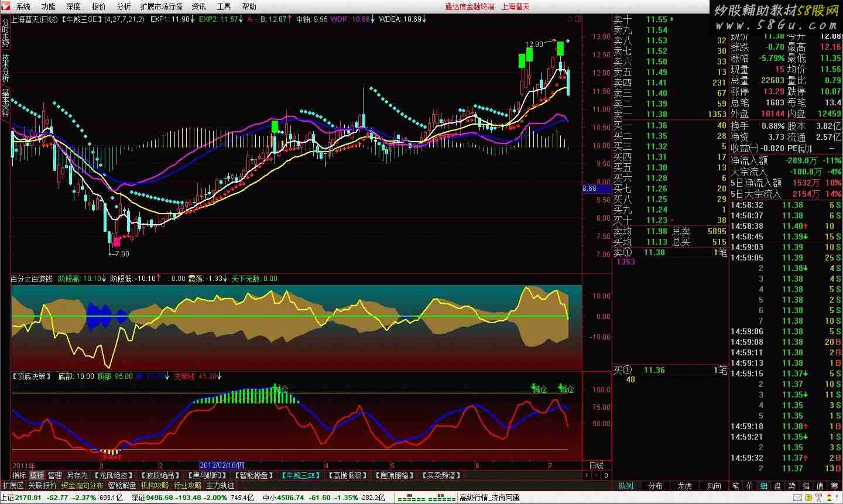Select the 【买卖频谱】 template
This screenshot has height=504, width=843.
click(440, 475)
